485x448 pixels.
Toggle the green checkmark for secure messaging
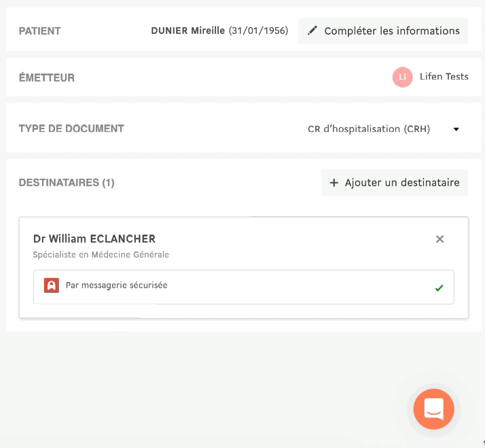click(439, 288)
